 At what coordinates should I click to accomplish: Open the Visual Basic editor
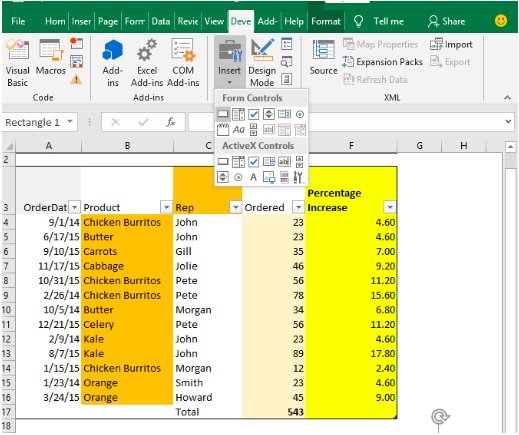[17, 63]
